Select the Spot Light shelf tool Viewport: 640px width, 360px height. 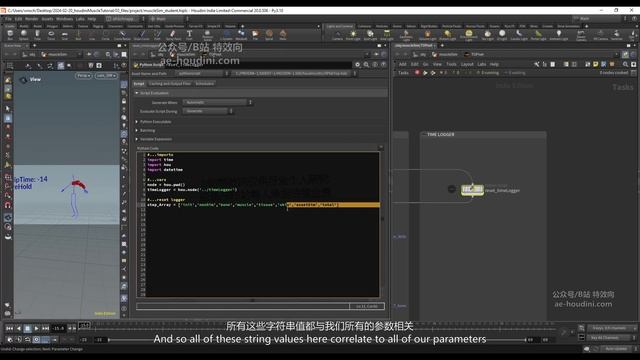[x=370, y=35]
